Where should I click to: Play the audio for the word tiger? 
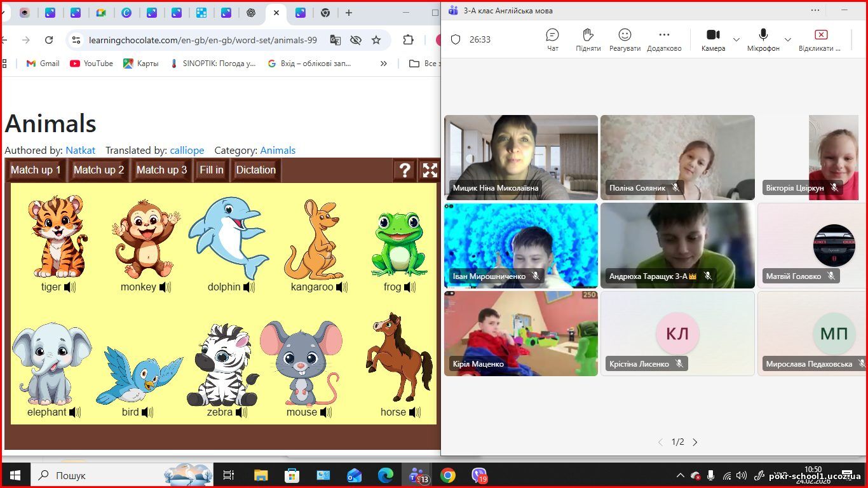[x=70, y=287]
